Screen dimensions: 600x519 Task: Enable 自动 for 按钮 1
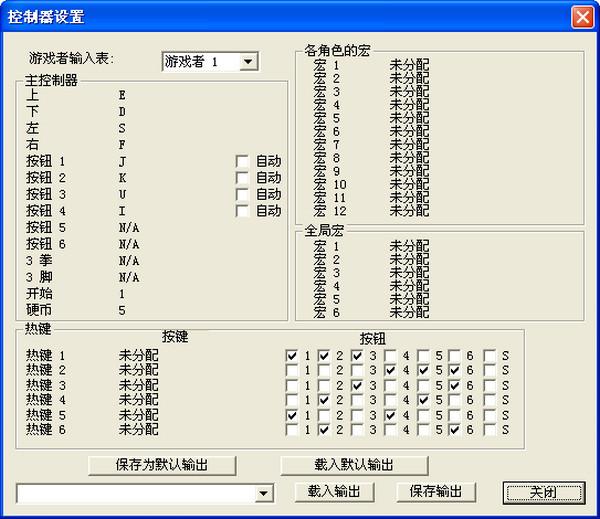(x=242, y=162)
